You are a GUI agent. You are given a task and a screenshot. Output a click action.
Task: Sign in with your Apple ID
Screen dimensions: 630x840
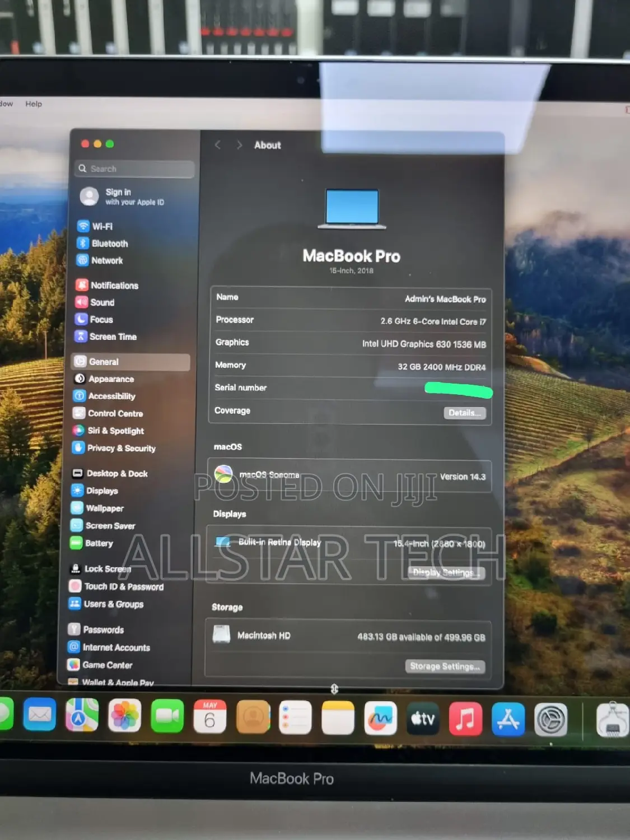click(122, 197)
